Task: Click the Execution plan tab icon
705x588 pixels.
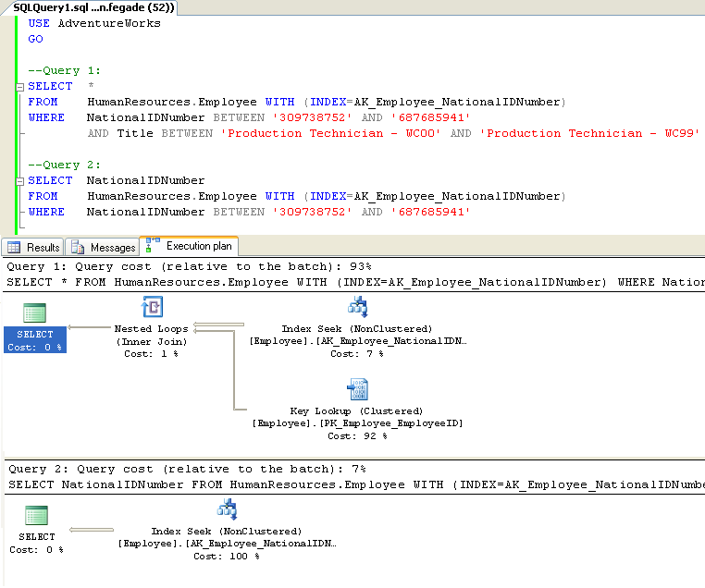Action: 153,245
